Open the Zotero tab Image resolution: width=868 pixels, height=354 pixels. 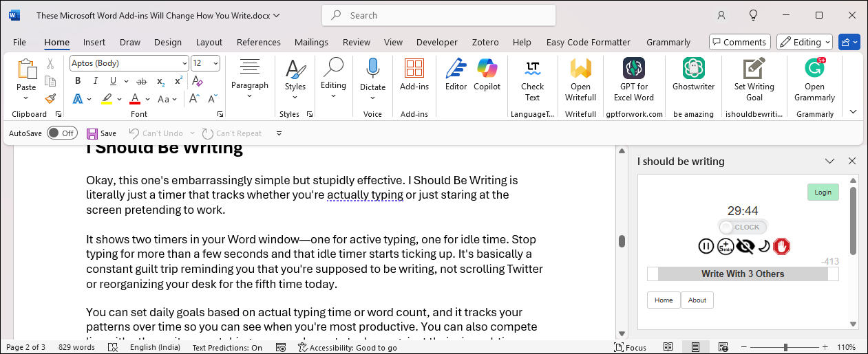coord(485,42)
